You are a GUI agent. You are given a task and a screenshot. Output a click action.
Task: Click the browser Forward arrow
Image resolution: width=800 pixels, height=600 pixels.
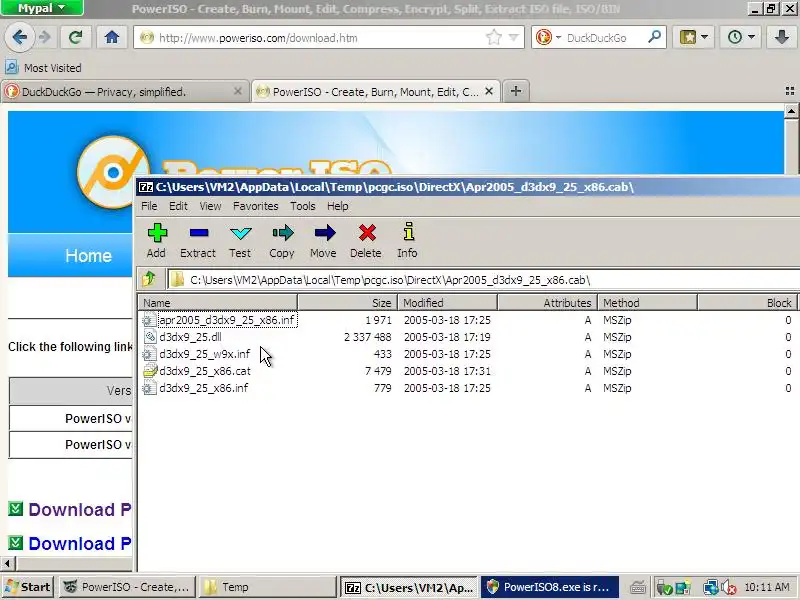click(45, 37)
